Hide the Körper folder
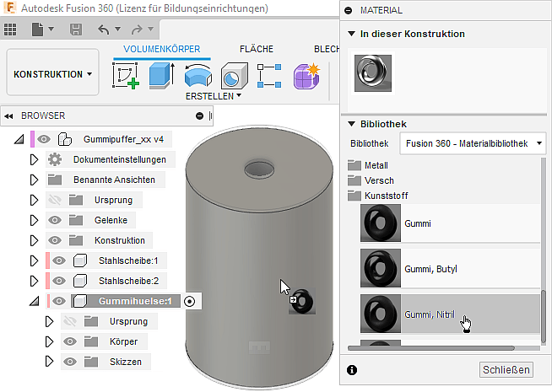The width and height of the screenshot is (552, 392). pos(70,341)
